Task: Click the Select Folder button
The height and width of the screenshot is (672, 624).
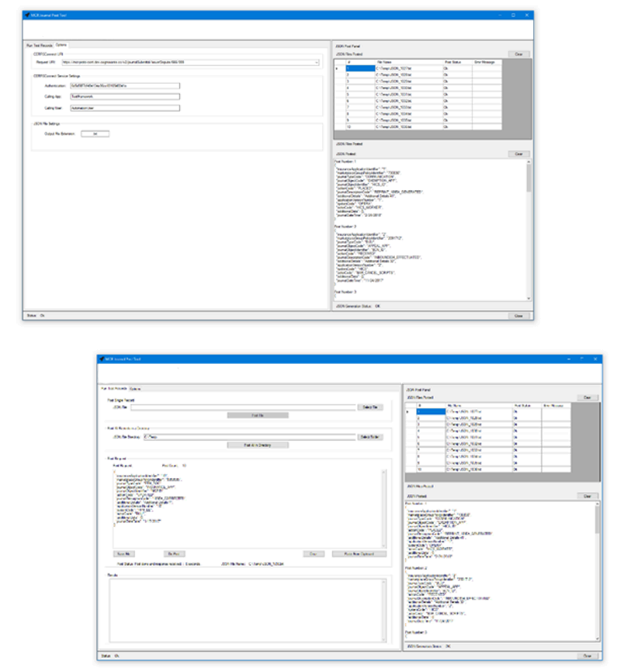Action: click(x=369, y=437)
